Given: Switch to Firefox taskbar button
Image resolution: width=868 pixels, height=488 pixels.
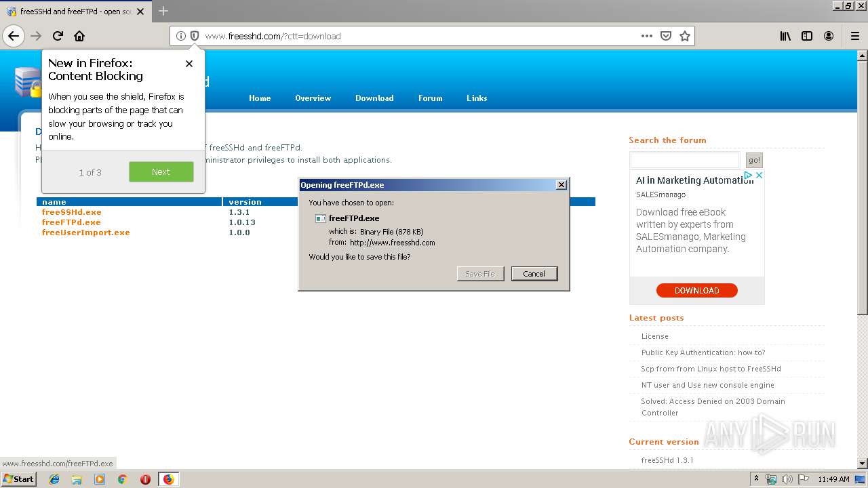Looking at the screenshot, I should click(168, 479).
